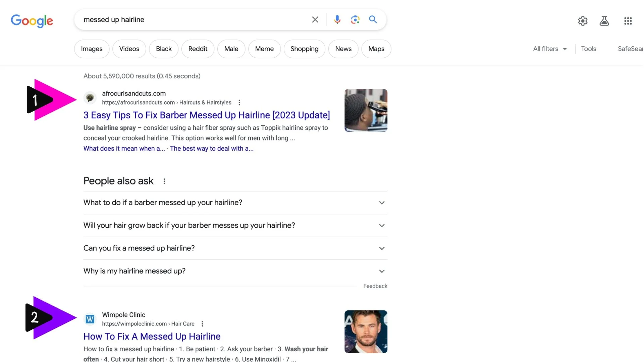Open '3 Easy Tips To Fix Barber Messed Up Hairline' link
The height and width of the screenshot is (362, 644).
coord(207,115)
